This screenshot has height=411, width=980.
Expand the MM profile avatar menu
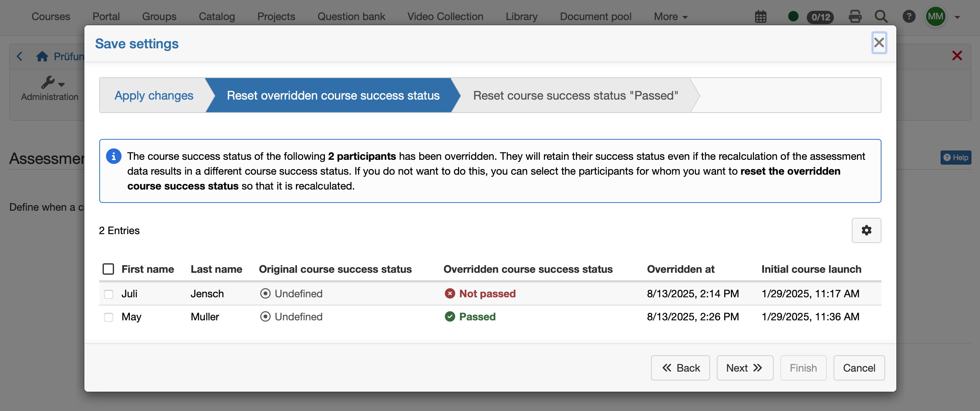tap(936, 16)
